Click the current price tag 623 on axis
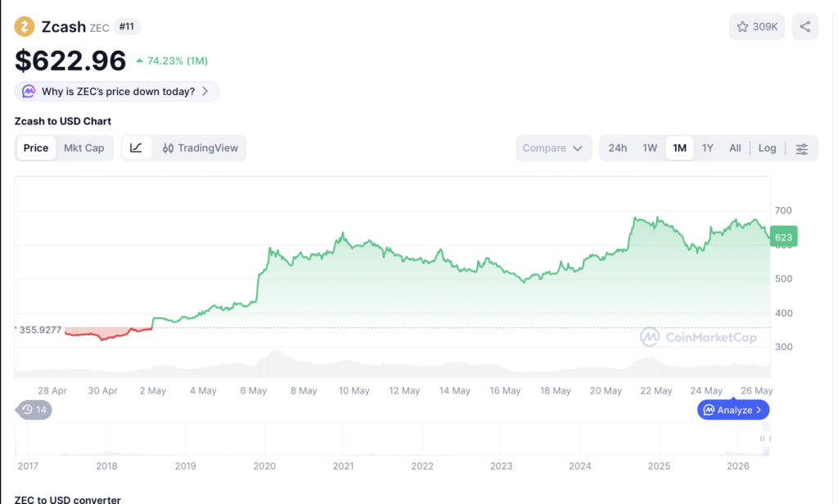This screenshot has height=504, width=838. click(783, 236)
